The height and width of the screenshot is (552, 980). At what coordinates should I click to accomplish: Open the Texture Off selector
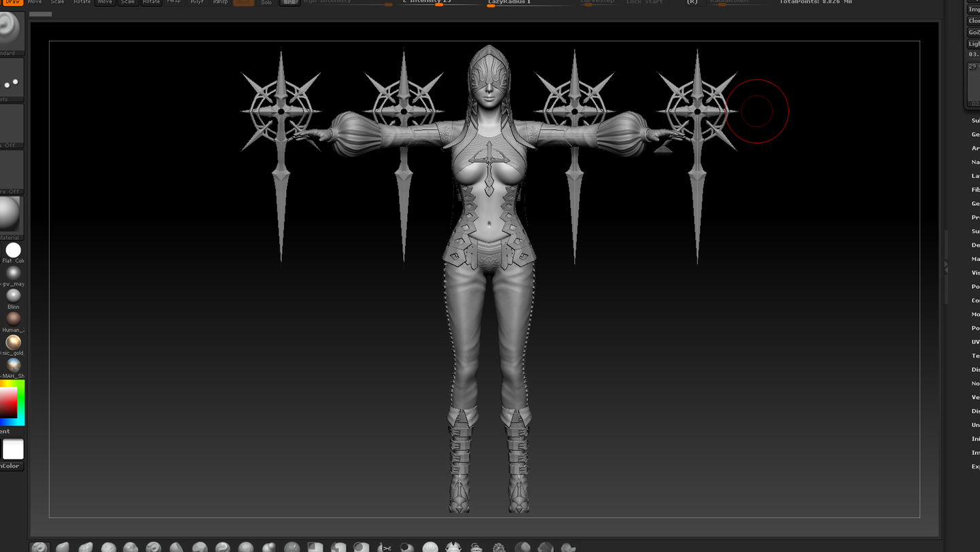(x=12, y=173)
